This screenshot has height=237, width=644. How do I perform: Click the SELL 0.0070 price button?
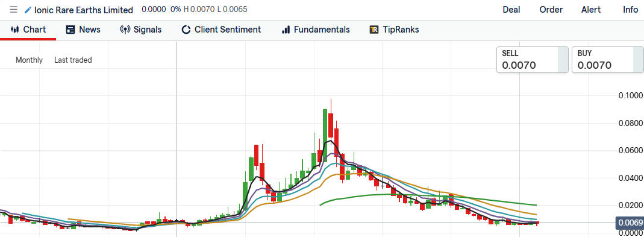pos(533,60)
